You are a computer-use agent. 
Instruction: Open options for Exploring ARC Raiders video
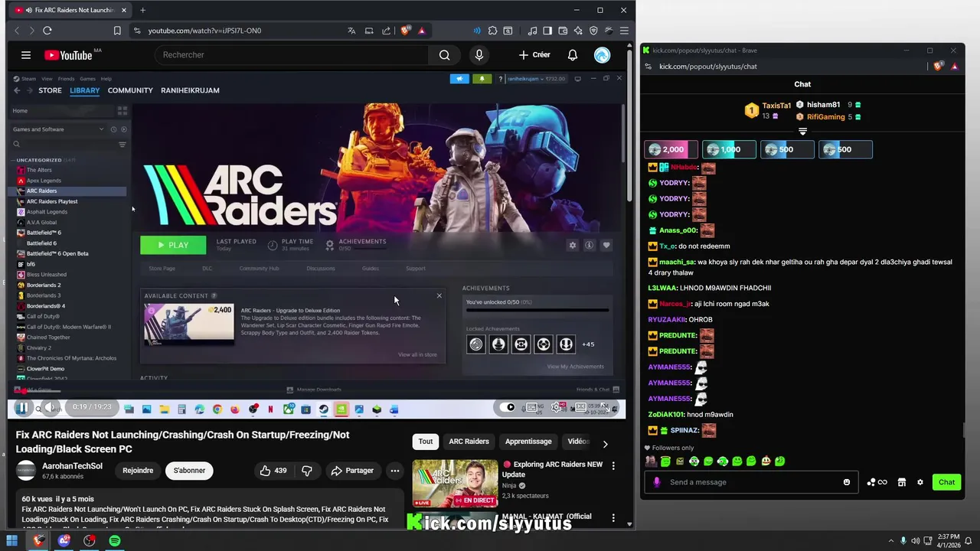pyautogui.click(x=613, y=465)
